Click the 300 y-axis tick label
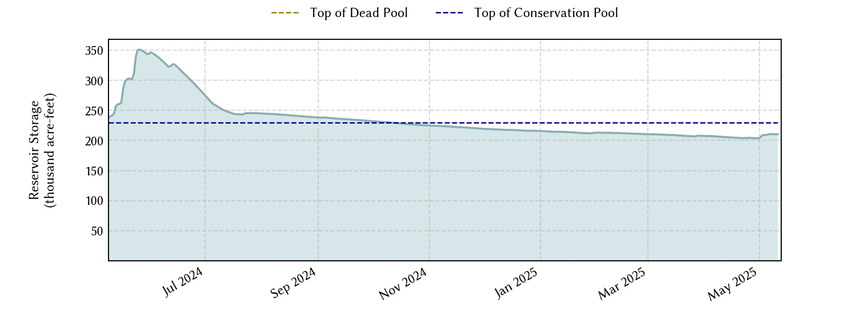 pos(94,81)
